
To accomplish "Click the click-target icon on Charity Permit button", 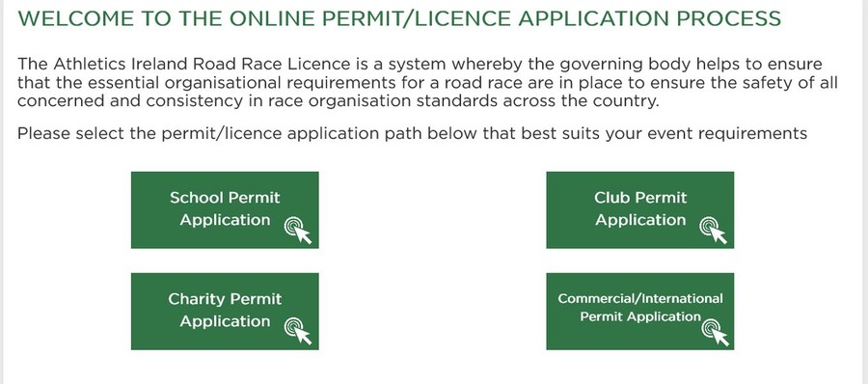I will pyautogui.click(x=298, y=331).
